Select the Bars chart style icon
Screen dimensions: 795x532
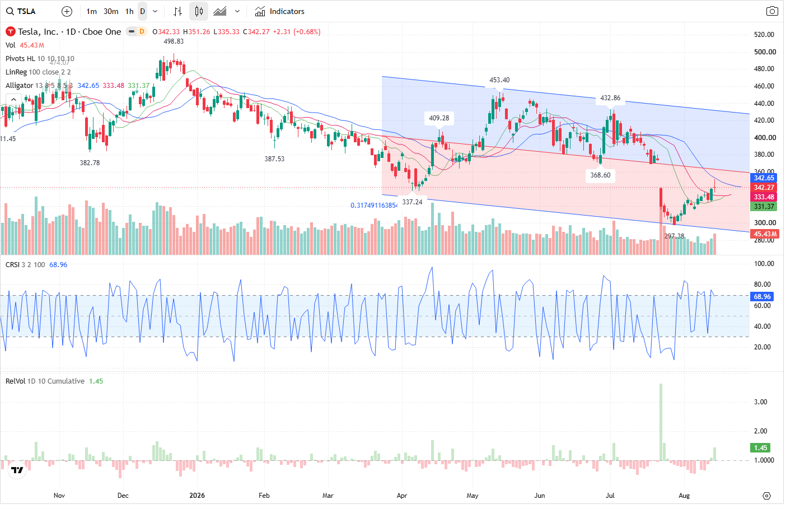click(x=177, y=11)
